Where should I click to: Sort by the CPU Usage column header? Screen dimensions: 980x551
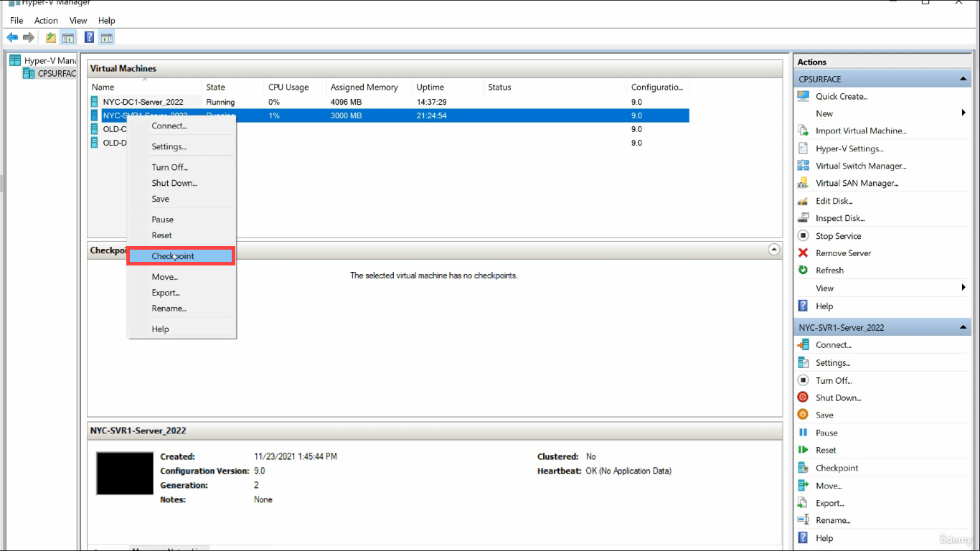click(x=295, y=87)
